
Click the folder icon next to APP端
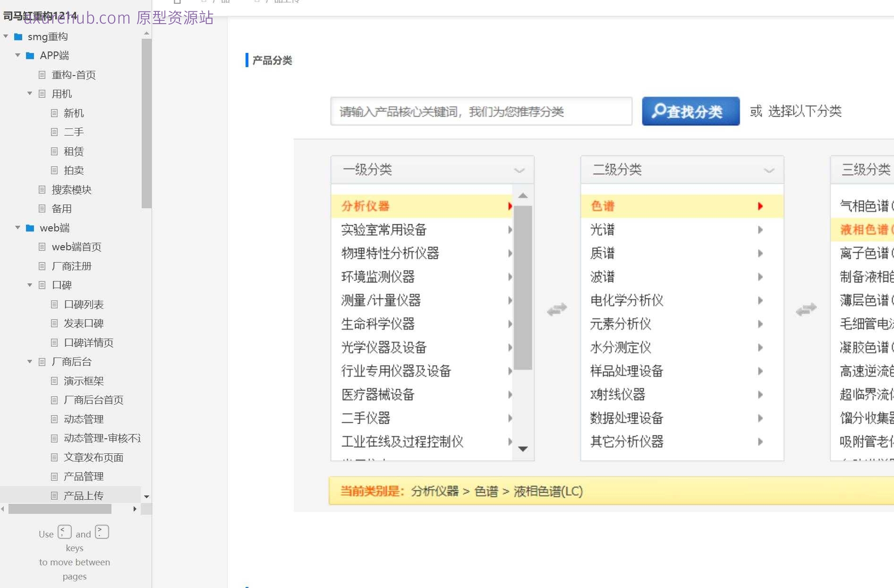(x=29, y=55)
